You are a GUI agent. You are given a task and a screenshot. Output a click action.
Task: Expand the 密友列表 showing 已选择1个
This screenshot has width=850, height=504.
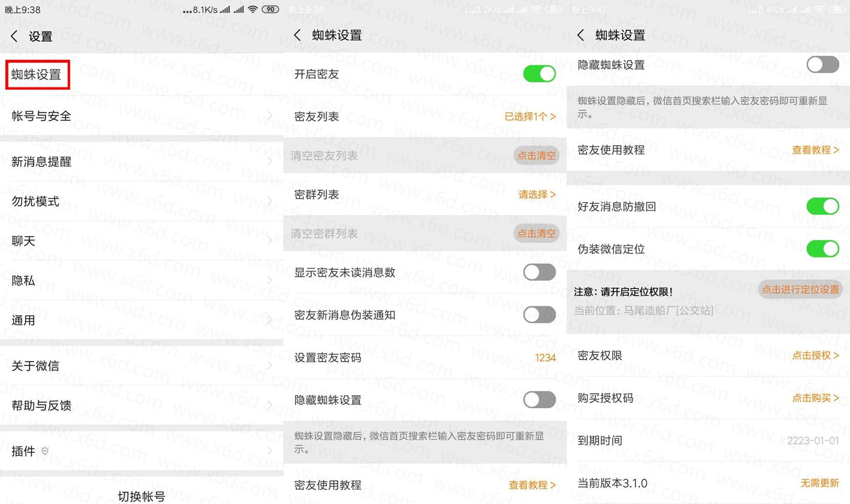530,116
